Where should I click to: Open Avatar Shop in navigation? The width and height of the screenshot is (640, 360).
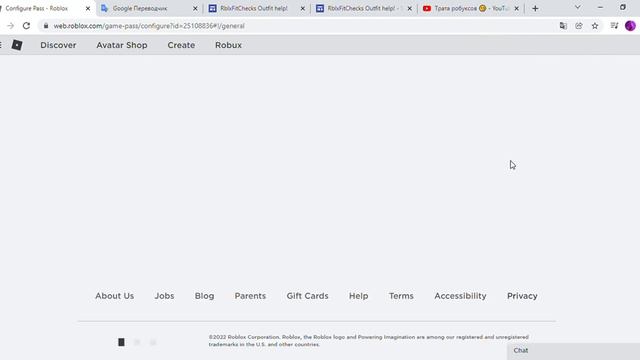tap(122, 45)
